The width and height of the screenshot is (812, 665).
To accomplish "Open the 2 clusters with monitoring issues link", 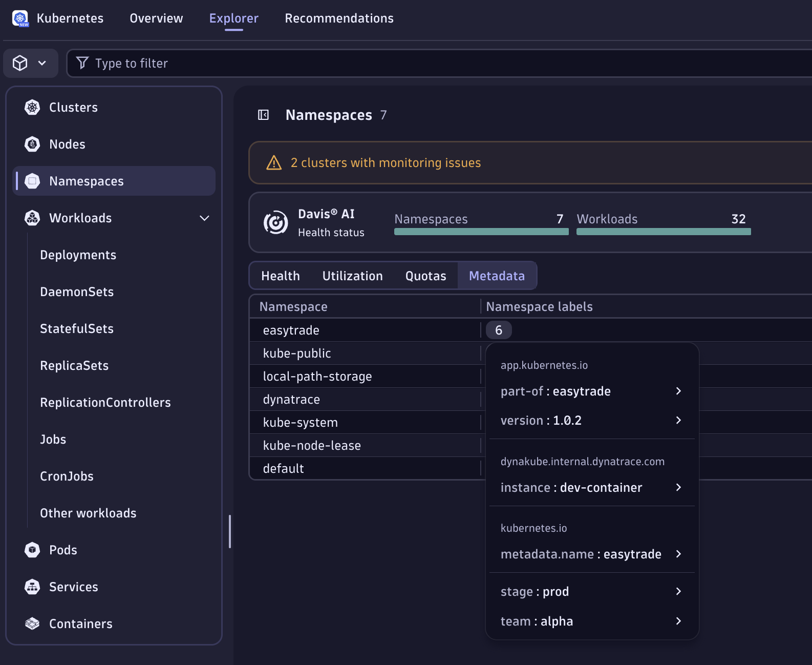I will click(x=386, y=163).
